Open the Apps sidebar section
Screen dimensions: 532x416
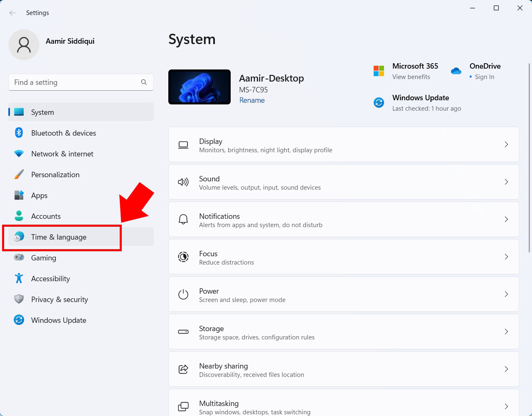[x=81, y=195]
